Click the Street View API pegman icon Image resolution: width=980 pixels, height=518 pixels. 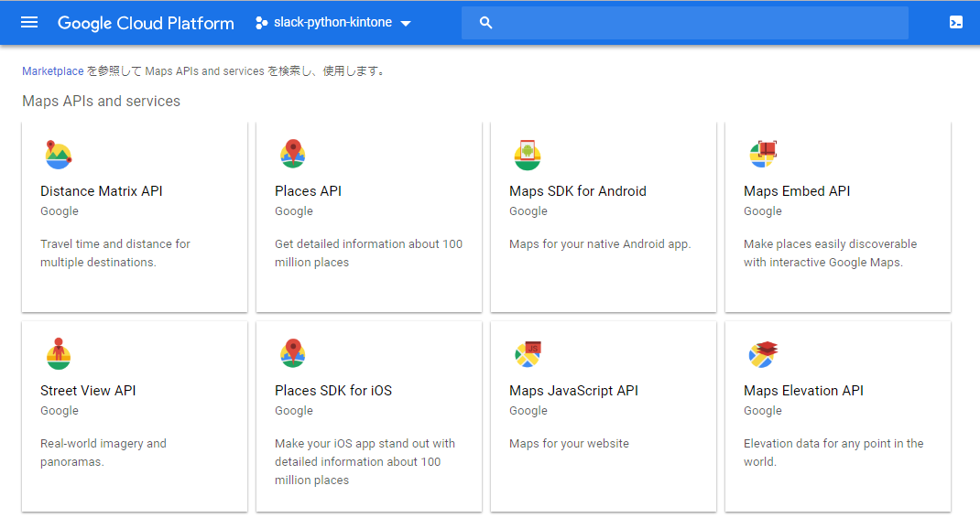tap(58, 353)
